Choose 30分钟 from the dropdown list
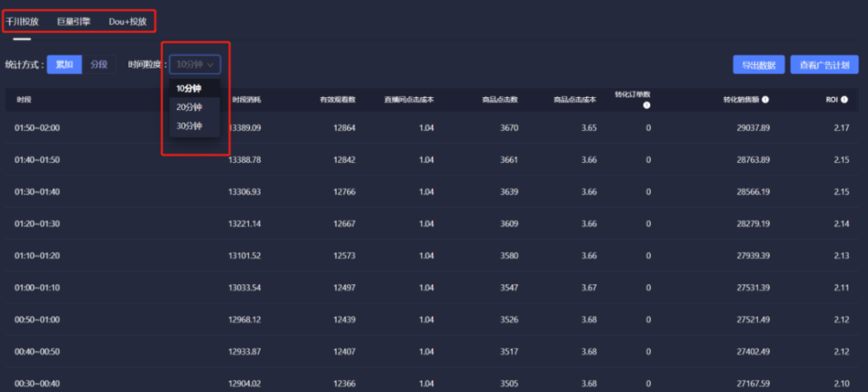Screen dimensions: 868x392 pyautogui.click(x=189, y=126)
